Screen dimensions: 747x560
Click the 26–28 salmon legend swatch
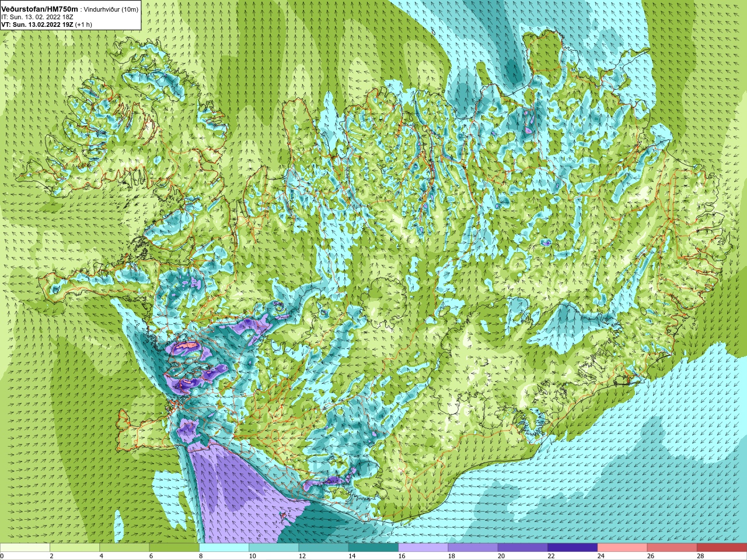click(672, 548)
